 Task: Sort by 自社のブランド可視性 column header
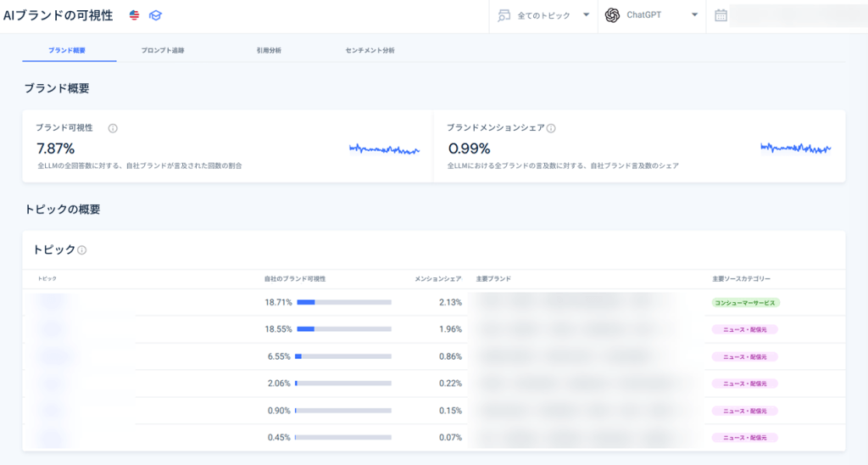(294, 279)
